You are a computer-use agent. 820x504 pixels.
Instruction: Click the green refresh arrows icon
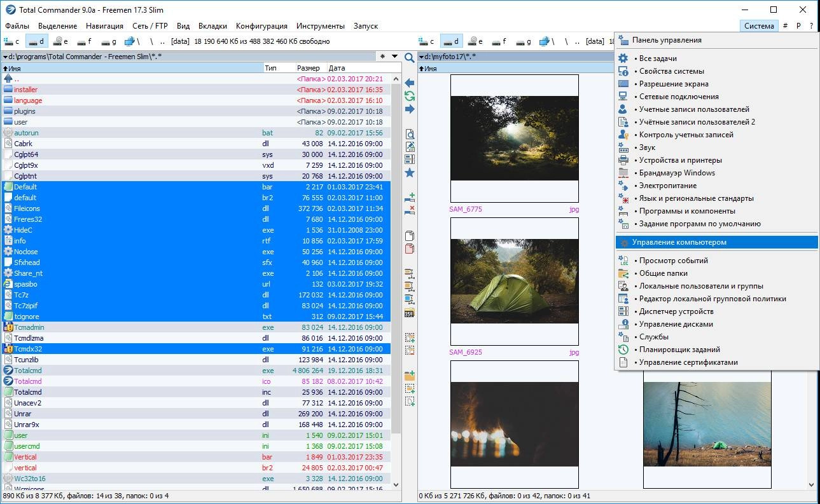click(410, 96)
